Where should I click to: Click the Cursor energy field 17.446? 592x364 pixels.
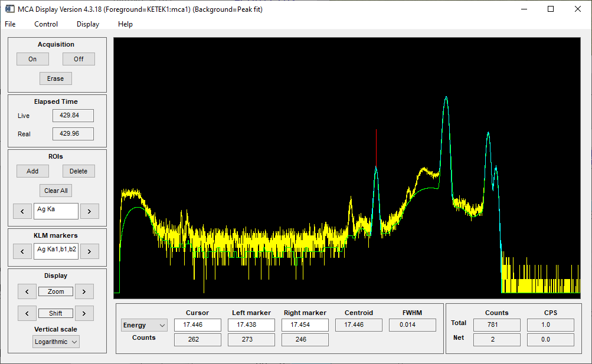pyautogui.click(x=198, y=325)
